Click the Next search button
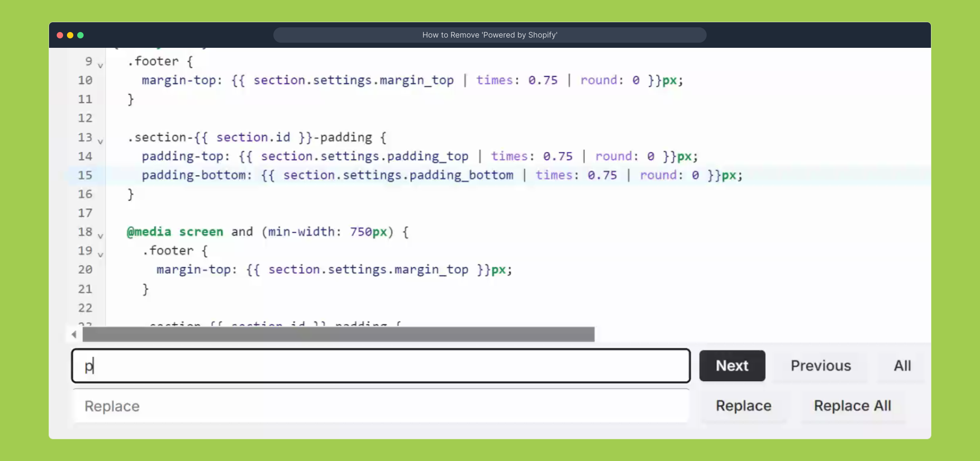 tap(732, 366)
